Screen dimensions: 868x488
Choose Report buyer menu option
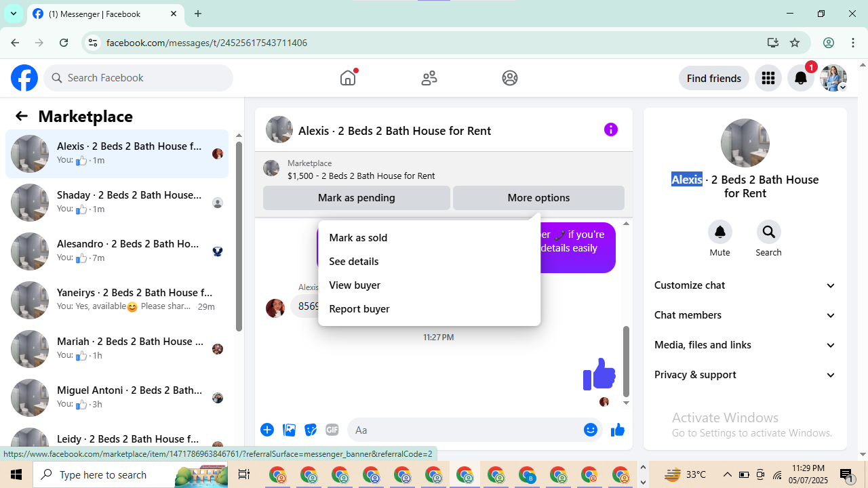click(x=429, y=309)
